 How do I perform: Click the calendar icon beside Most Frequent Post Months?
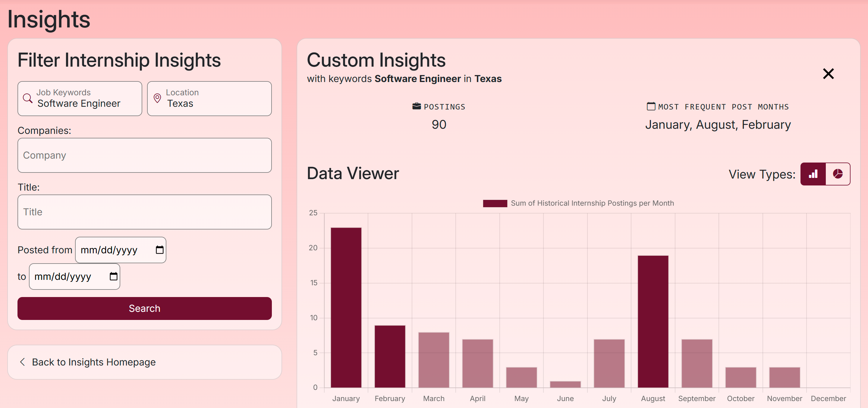(651, 106)
